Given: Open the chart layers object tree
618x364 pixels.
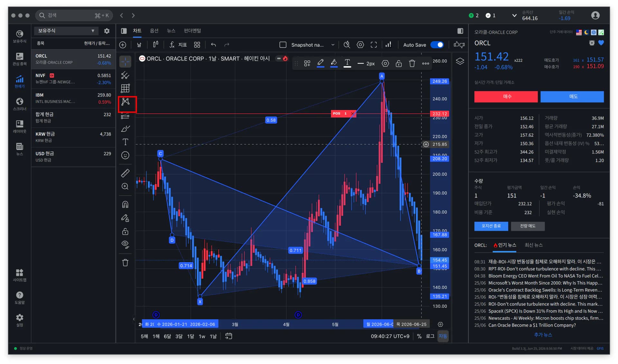Looking at the screenshot, I should click(460, 61).
